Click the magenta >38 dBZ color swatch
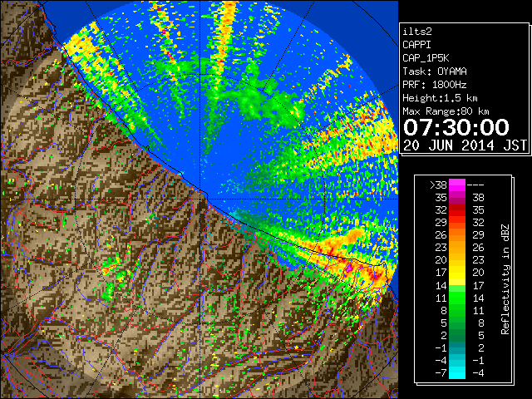Viewport: 532px width, 399px height. 457,185
